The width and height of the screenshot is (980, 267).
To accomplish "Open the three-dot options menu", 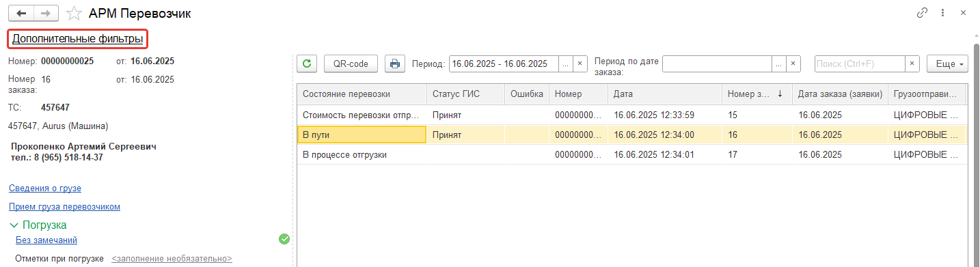I will click(x=942, y=13).
